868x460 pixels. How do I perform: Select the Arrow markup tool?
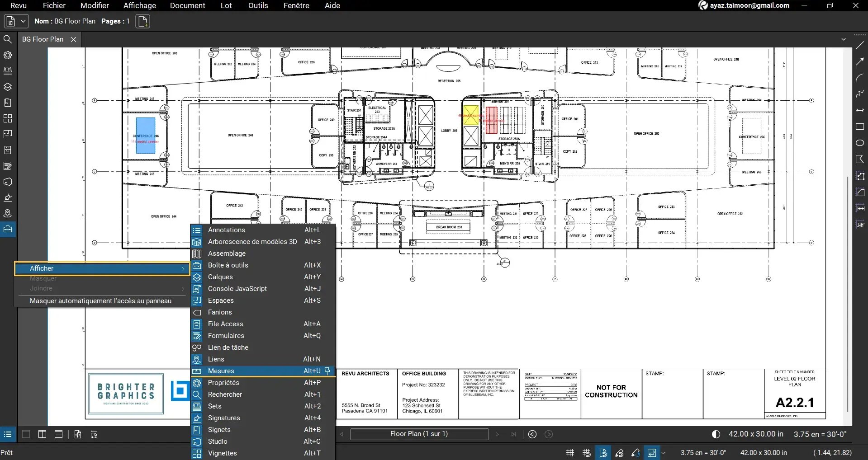[x=861, y=61]
